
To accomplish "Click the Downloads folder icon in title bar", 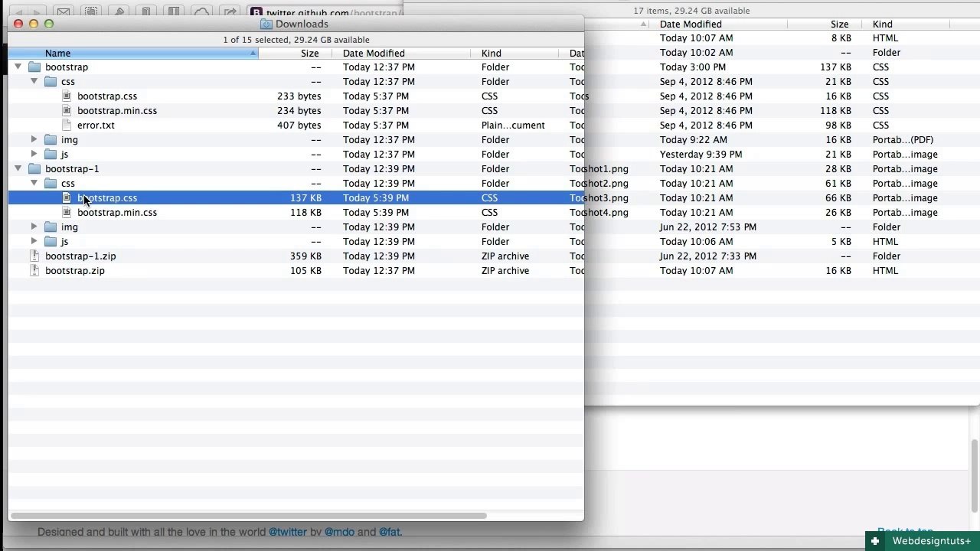I will [x=266, y=24].
